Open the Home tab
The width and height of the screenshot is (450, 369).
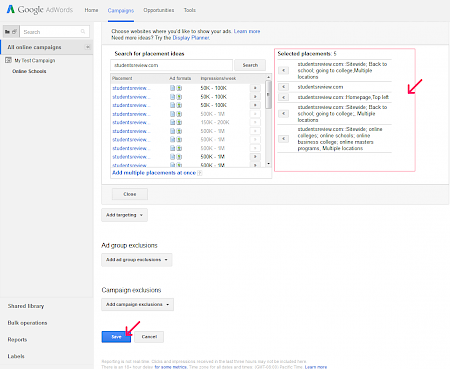click(x=91, y=10)
